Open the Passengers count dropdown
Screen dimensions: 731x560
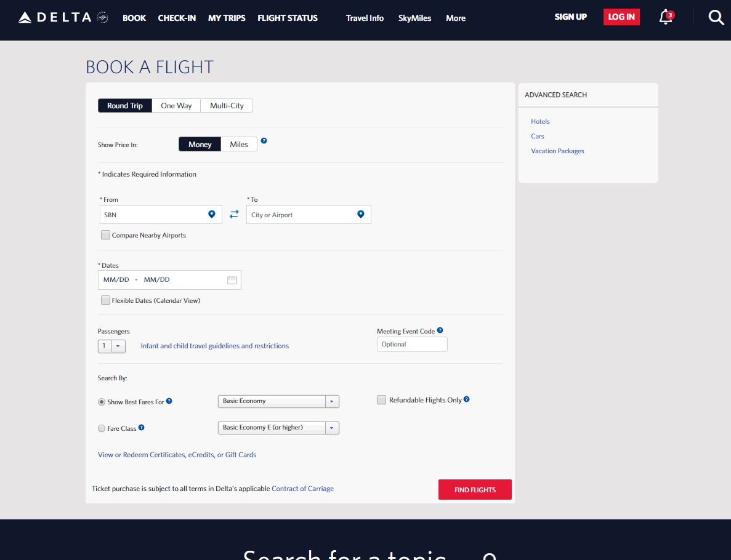pos(111,346)
